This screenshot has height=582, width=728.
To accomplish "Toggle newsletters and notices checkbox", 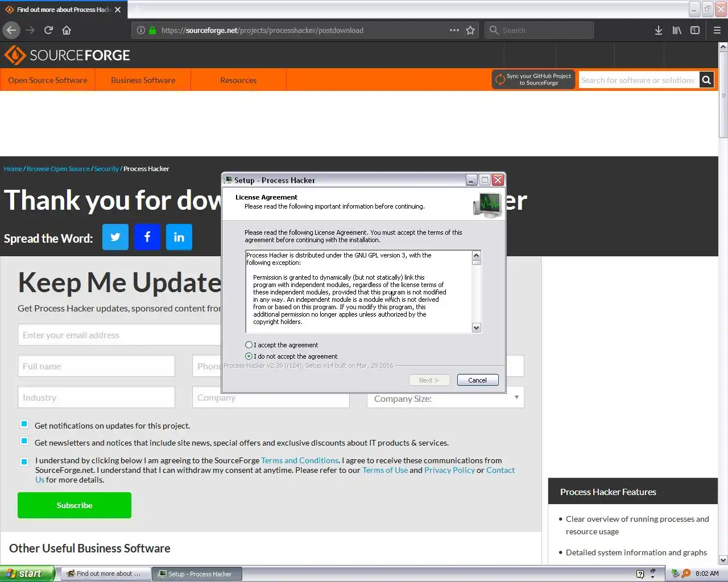I will pyautogui.click(x=24, y=440).
